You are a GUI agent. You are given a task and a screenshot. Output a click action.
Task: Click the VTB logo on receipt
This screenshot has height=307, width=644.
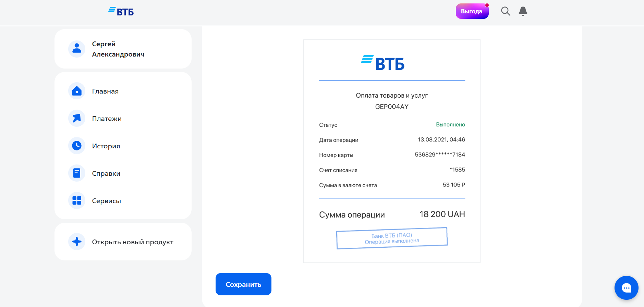tap(383, 63)
